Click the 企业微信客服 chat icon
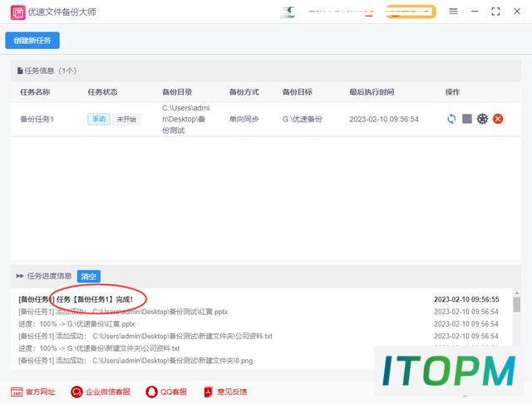The height and width of the screenshot is (404, 532). [76, 392]
